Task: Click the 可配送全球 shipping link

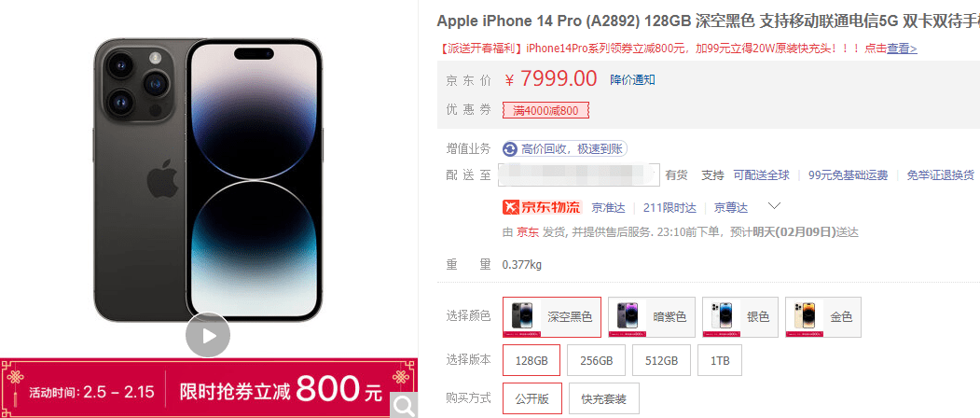Action: tap(761, 175)
